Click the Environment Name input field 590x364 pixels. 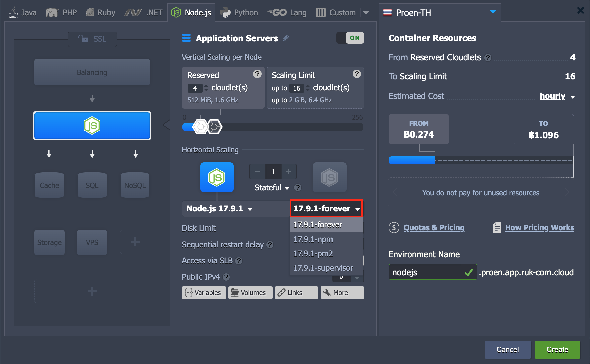tap(433, 272)
